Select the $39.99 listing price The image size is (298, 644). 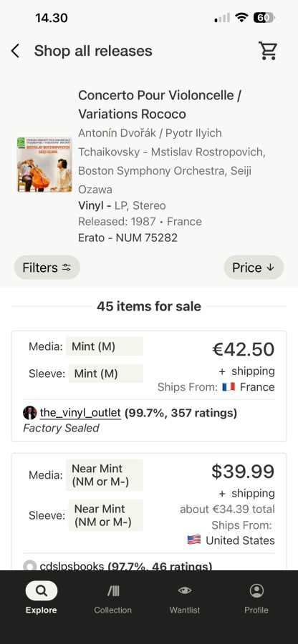(x=243, y=472)
